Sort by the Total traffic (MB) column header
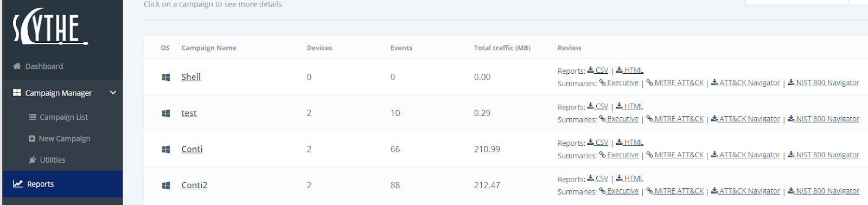This screenshot has width=868, height=205. coord(502,48)
